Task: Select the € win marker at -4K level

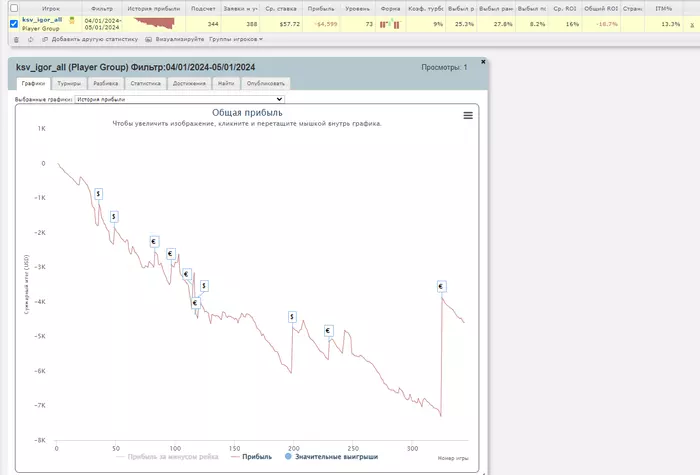Action: (x=195, y=303)
